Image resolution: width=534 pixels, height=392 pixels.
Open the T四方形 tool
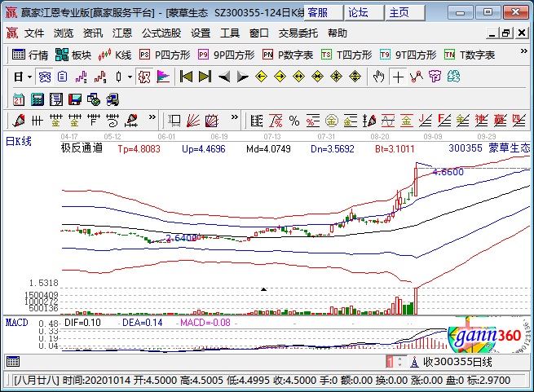click(x=346, y=55)
